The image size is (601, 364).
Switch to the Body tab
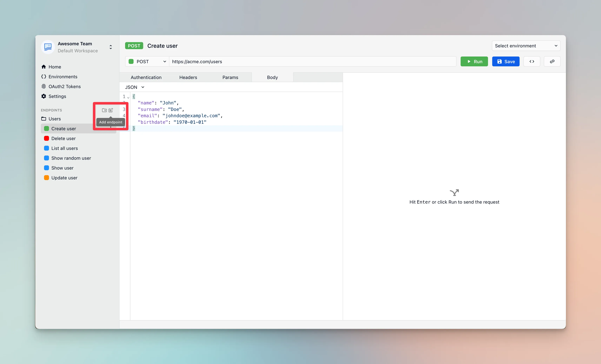click(x=273, y=77)
